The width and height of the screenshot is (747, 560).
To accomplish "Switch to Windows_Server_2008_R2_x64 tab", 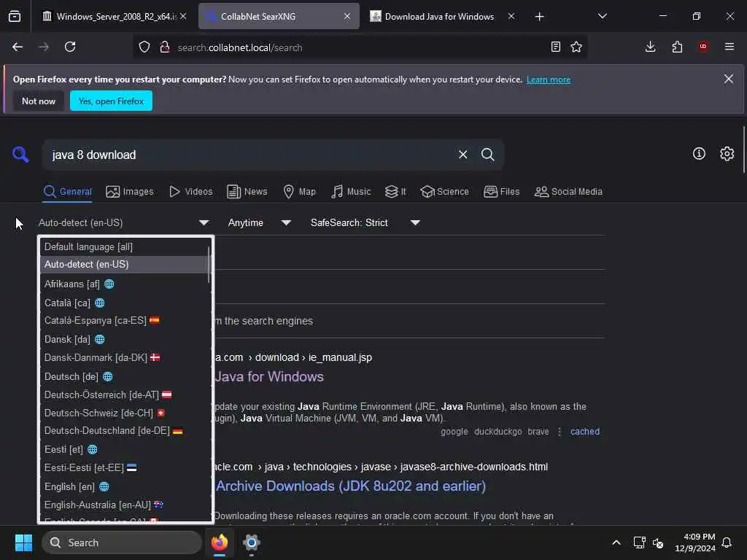I will 115,17.
